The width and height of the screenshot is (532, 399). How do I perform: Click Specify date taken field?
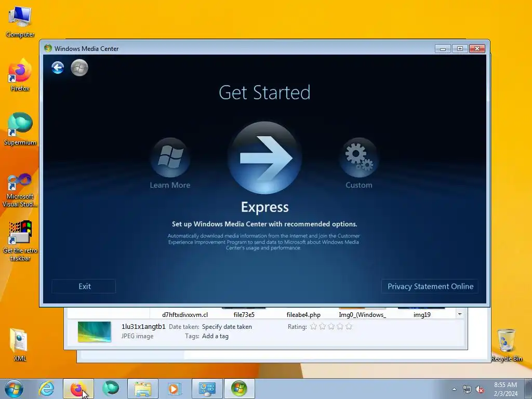[227, 327]
